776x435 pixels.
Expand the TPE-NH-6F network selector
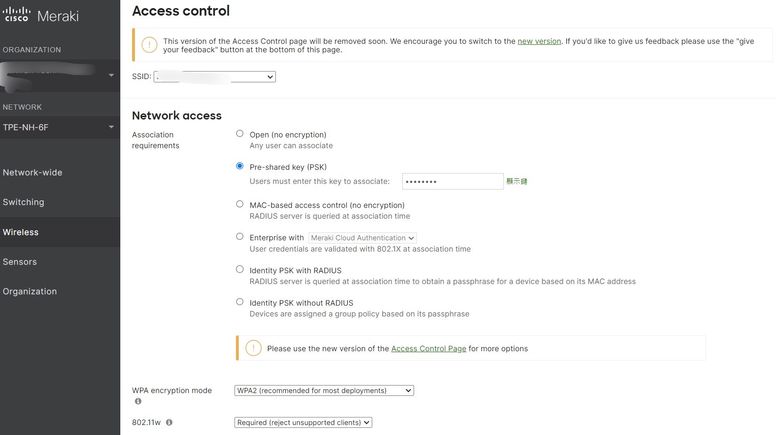click(59, 127)
